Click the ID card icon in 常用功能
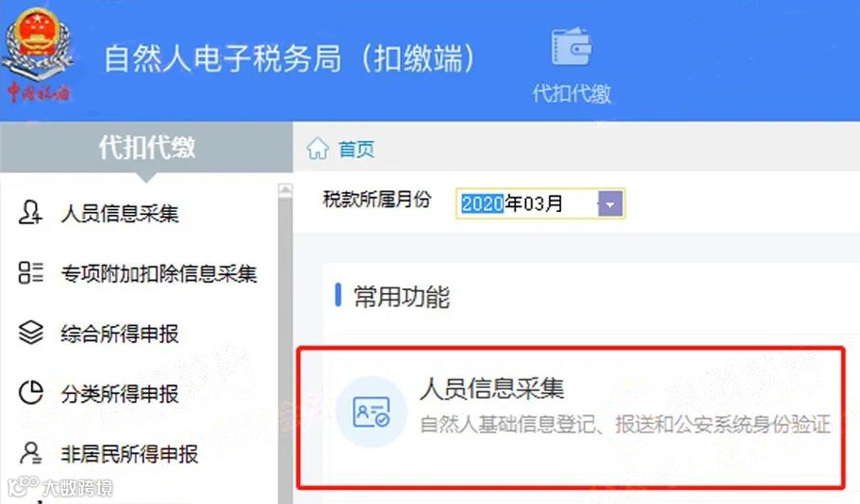 (372, 412)
